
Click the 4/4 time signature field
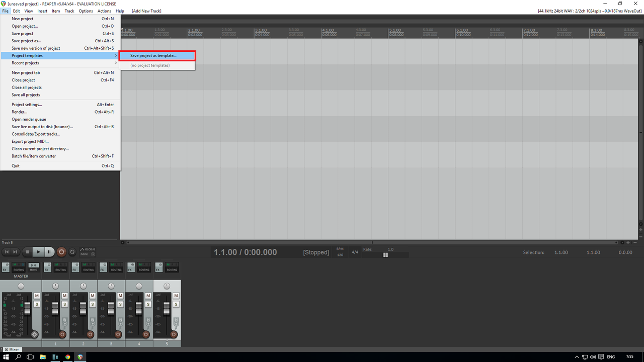click(355, 252)
